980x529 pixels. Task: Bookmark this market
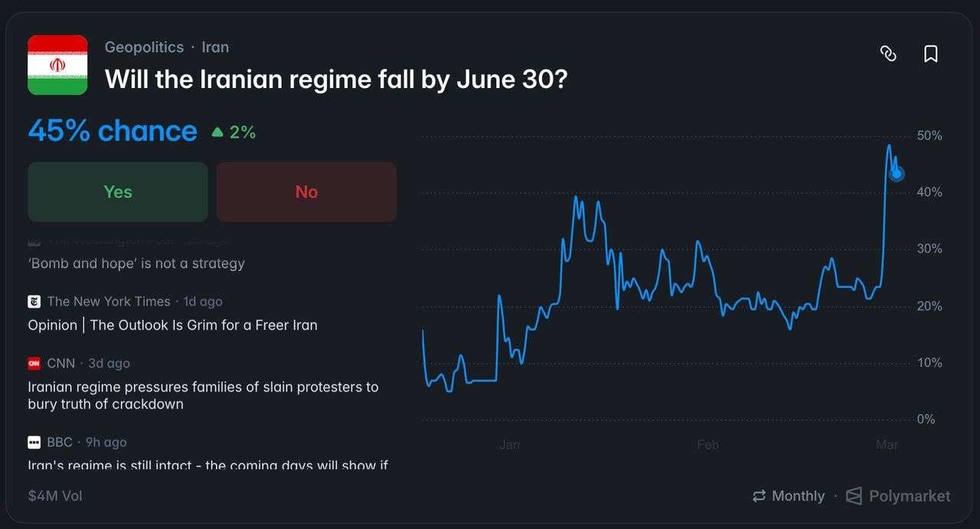[x=931, y=54]
